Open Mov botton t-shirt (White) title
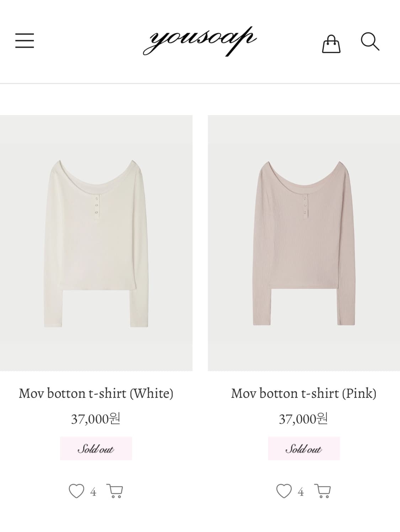This screenshot has height=532, width=400. (96, 393)
